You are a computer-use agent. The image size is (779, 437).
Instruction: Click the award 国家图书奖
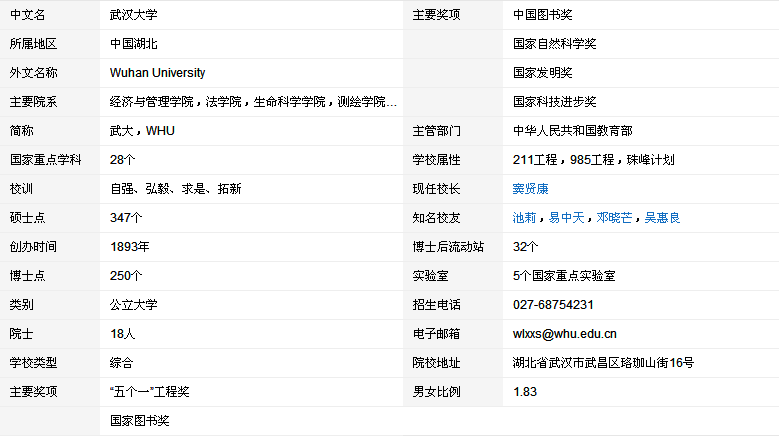pyautogui.click(x=140, y=421)
